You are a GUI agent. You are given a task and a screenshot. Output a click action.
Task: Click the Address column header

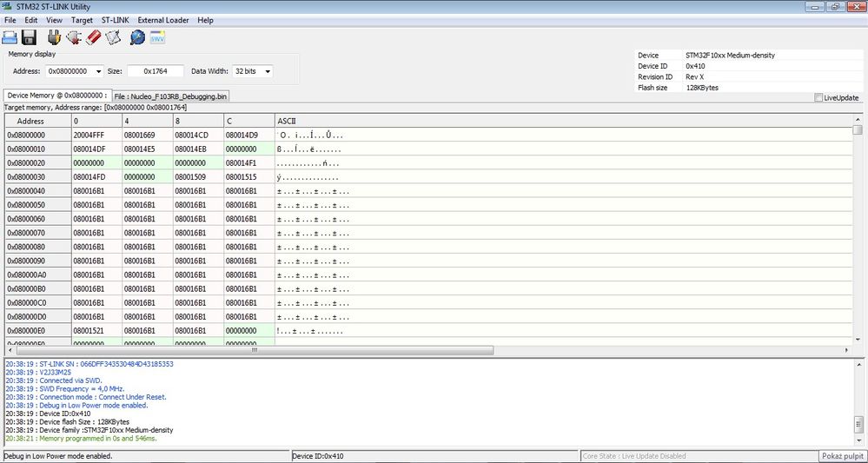pyautogui.click(x=38, y=121)
